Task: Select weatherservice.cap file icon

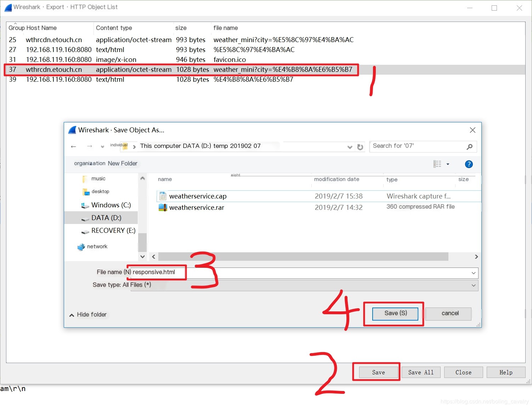Action: 163,196
